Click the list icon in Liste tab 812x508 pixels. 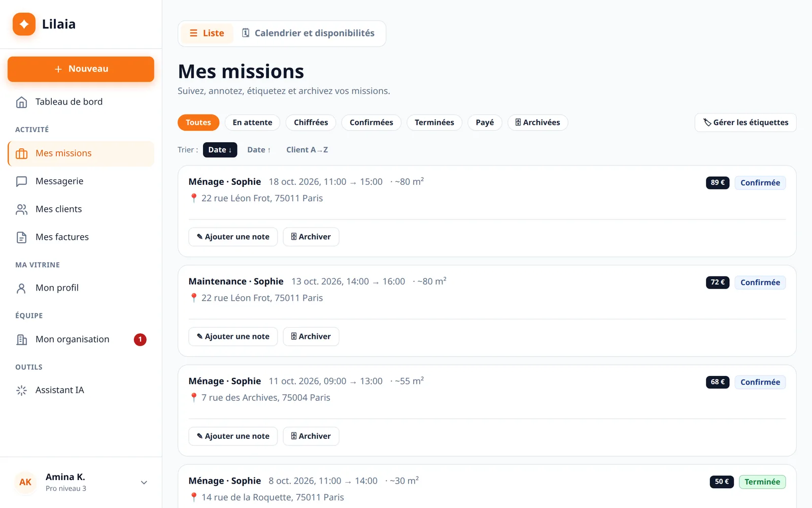click(x=193, y=33)
